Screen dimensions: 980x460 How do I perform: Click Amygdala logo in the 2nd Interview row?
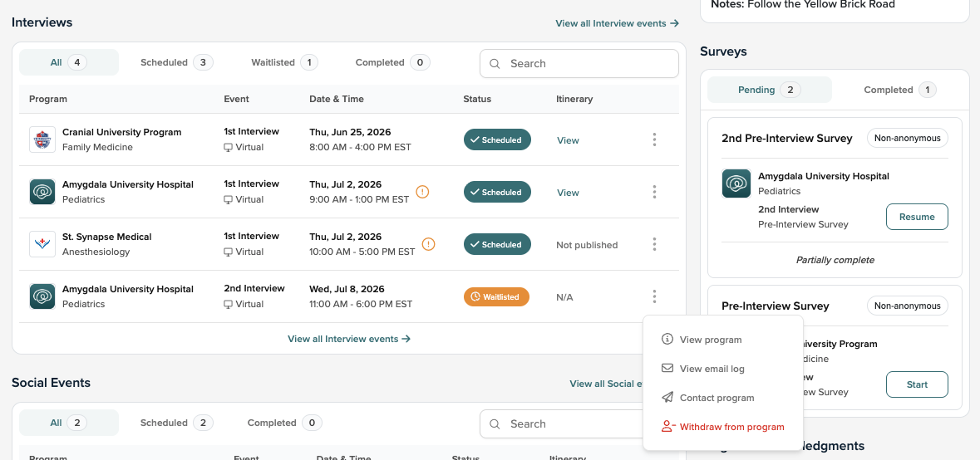click(42, 296)
